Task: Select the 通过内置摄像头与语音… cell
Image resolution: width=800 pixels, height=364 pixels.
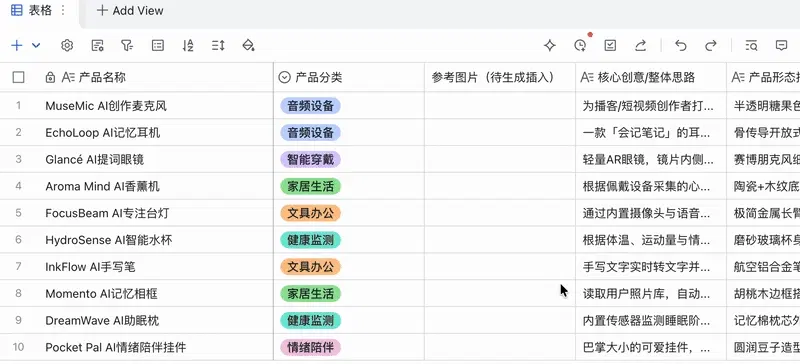Action: click(x=651, y=213)
